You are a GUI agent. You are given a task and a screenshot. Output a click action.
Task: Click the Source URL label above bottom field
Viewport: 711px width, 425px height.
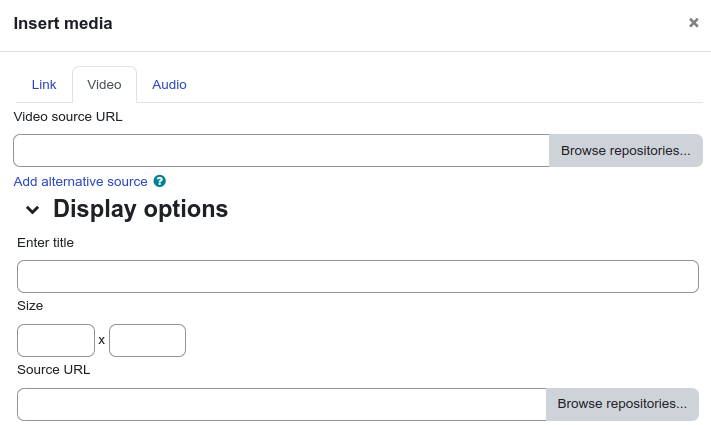pos(54,370)
